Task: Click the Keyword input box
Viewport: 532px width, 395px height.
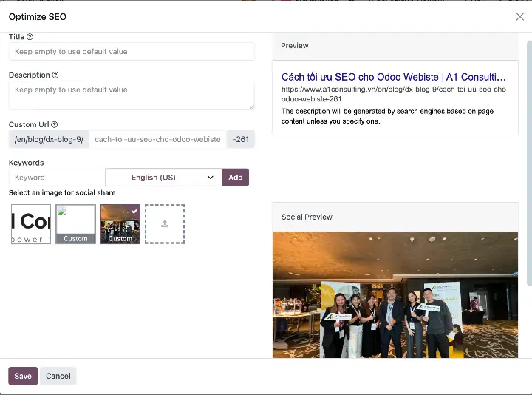Action: 56,178
